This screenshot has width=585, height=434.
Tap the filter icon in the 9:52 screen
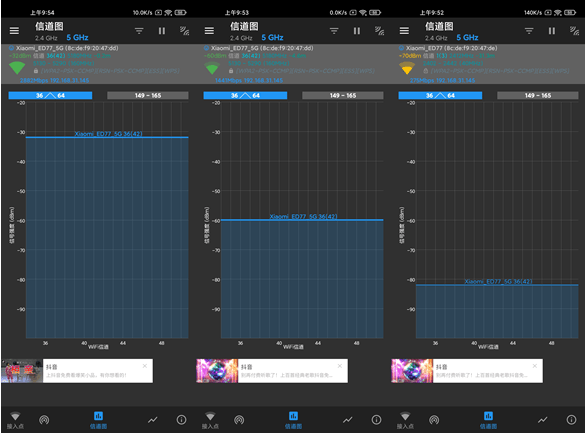[529, 31]
